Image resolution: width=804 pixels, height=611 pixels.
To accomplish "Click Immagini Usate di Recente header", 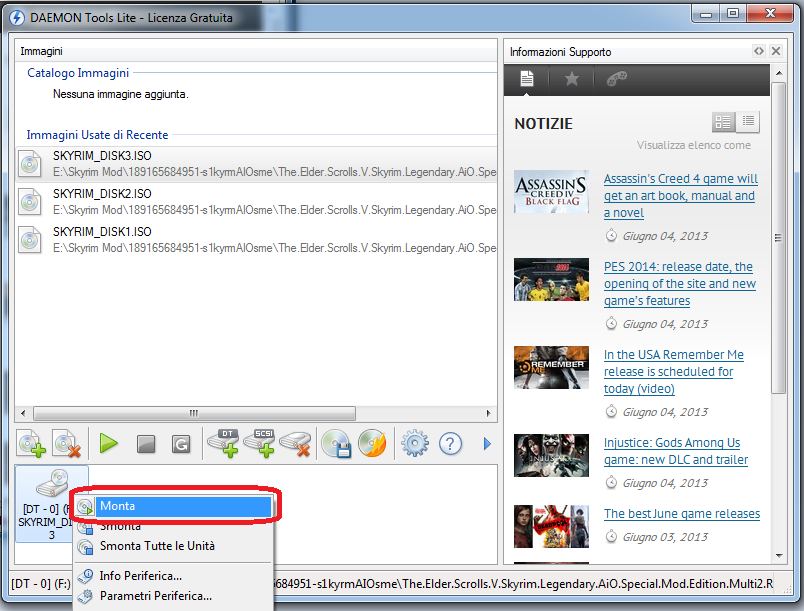I will 97,135.
